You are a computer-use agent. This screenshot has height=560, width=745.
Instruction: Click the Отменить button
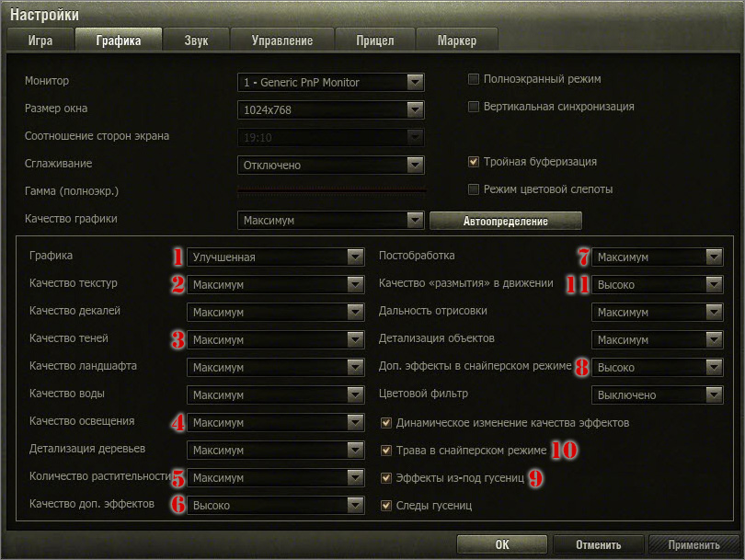[598, 544]
